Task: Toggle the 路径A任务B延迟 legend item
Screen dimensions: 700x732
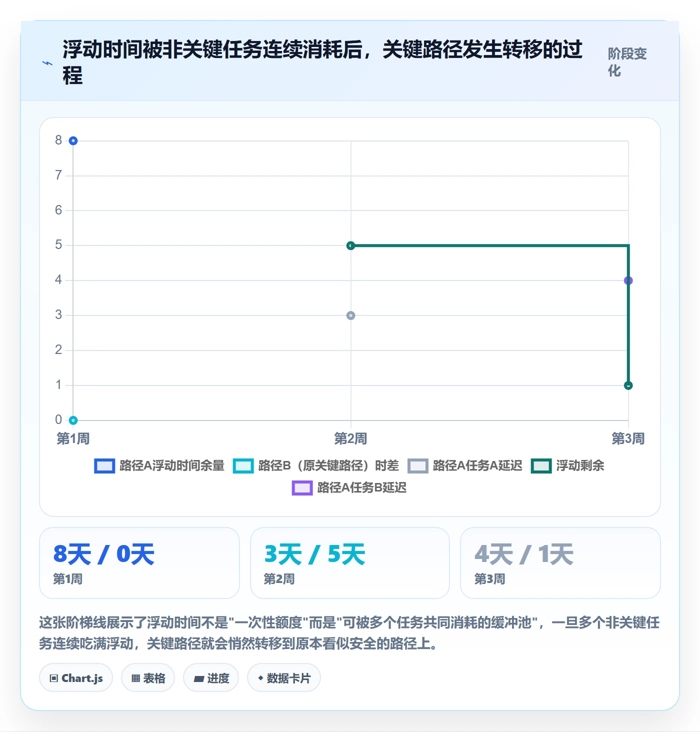Action: [x=349, y=487]
